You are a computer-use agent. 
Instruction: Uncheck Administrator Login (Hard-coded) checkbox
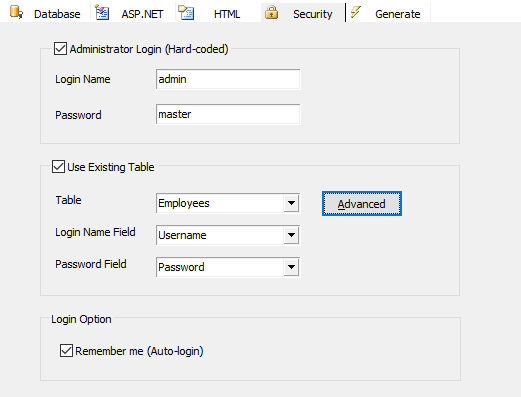(x=60, y=49)
